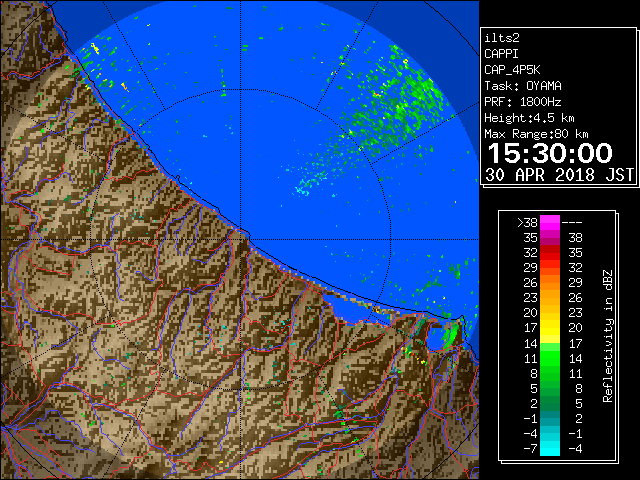Click the orange 26 to 29 legend band
The width and height of the screenshot is (640, 480).
[x=550, y=282]
